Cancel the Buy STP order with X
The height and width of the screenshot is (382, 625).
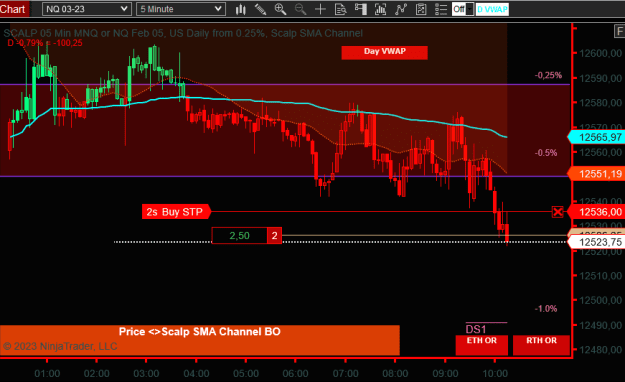(x=558, y=212)
